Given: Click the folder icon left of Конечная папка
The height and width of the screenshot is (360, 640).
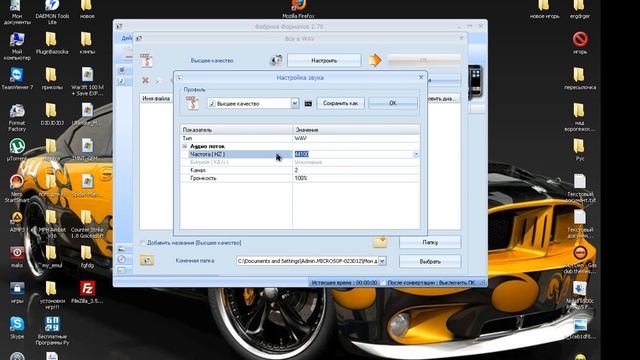Looking at the screenshot, I should tap(147, 260).
